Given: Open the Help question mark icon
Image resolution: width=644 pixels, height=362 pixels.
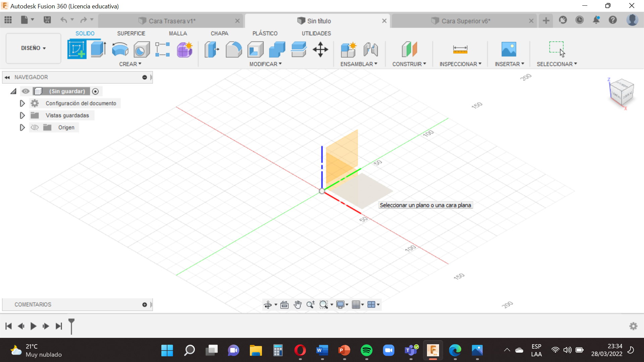Looking at the screenshot, I should 613,20.
